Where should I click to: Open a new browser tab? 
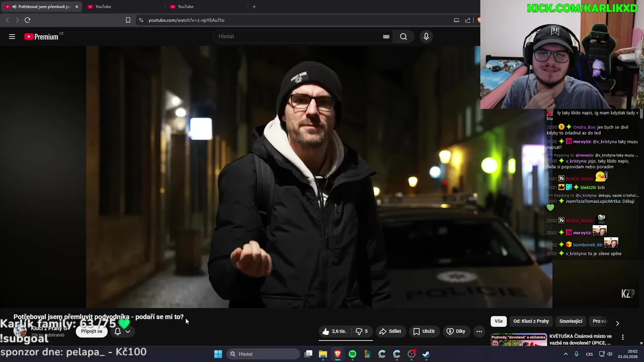(x=254, y=7)
